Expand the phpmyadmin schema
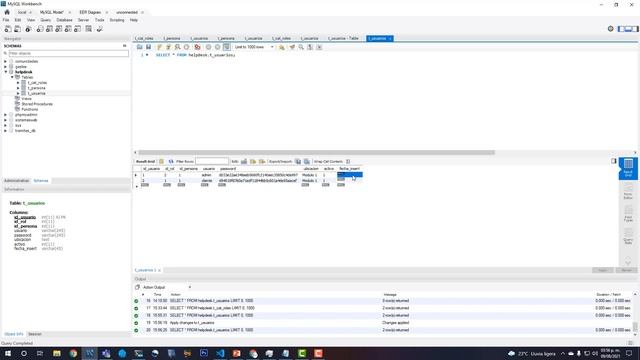 [5, 115]
